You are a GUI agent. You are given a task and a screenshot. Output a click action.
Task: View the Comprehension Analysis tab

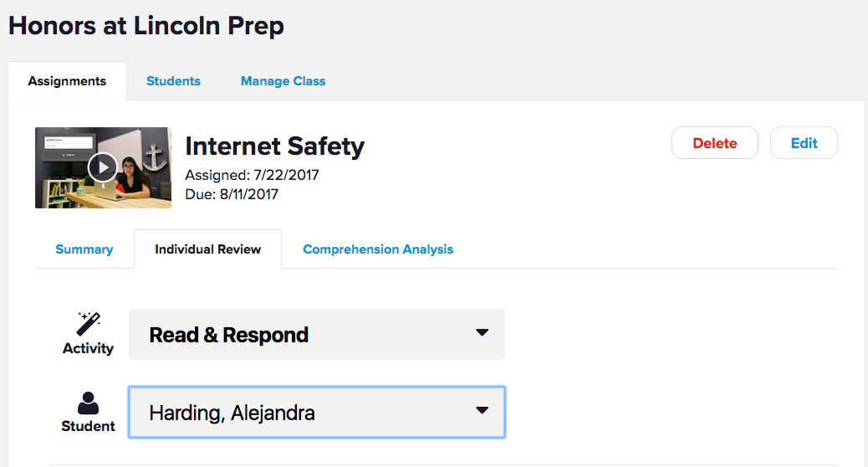pyautogui.click(x=378, y=249)
